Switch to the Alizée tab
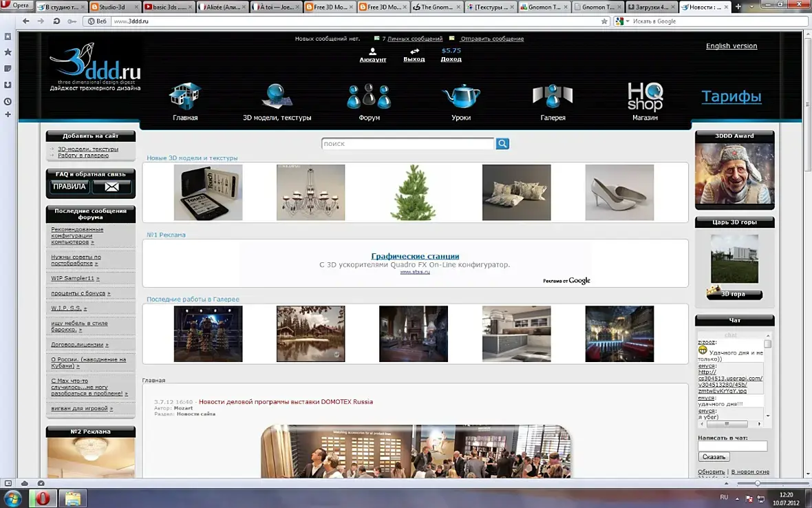 [222, 7]
